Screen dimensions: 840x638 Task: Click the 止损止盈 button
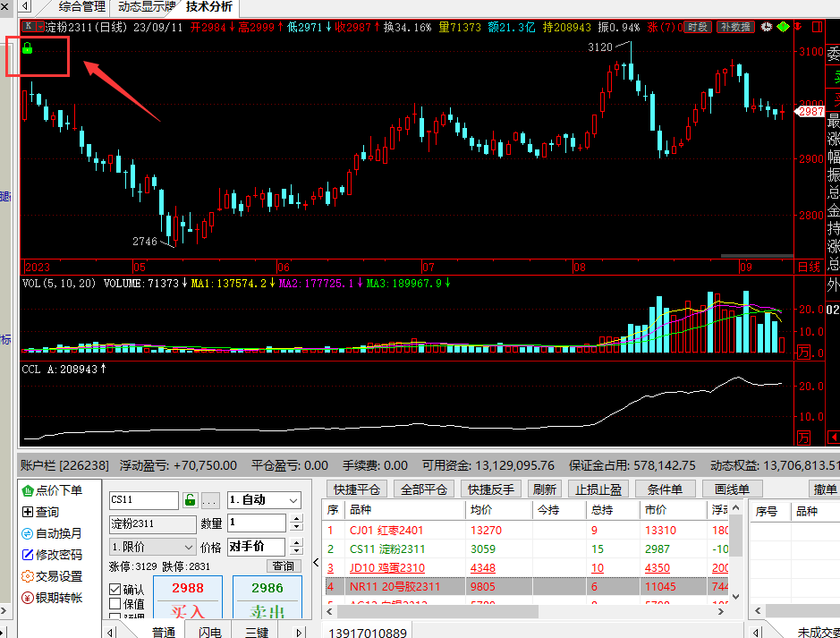598,489
